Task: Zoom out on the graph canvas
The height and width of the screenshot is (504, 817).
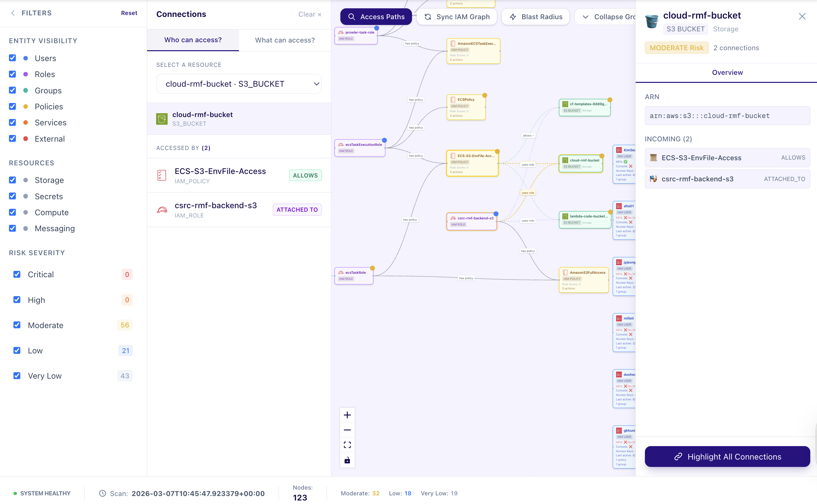Action: [x=347, y=430]
